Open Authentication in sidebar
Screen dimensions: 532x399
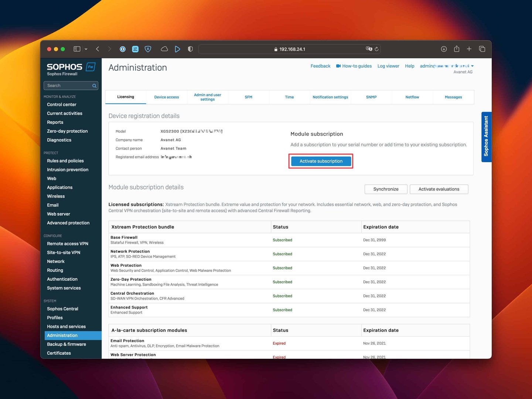pyautogui.click(x=62, y=279)
